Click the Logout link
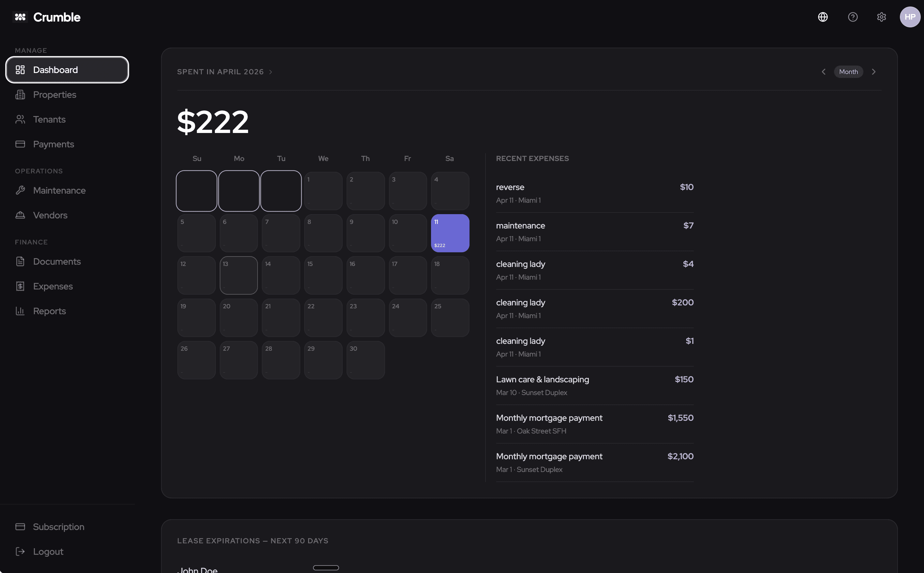 click(48, 551)
